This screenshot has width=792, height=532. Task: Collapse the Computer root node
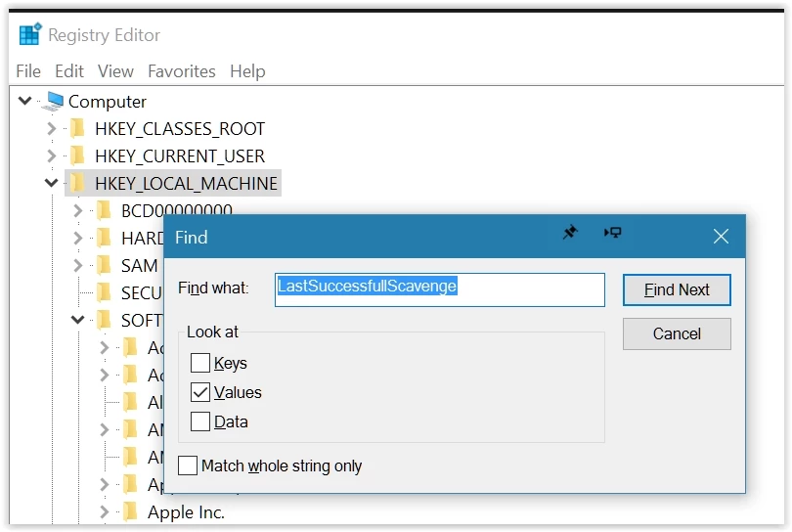pos(24,101)
